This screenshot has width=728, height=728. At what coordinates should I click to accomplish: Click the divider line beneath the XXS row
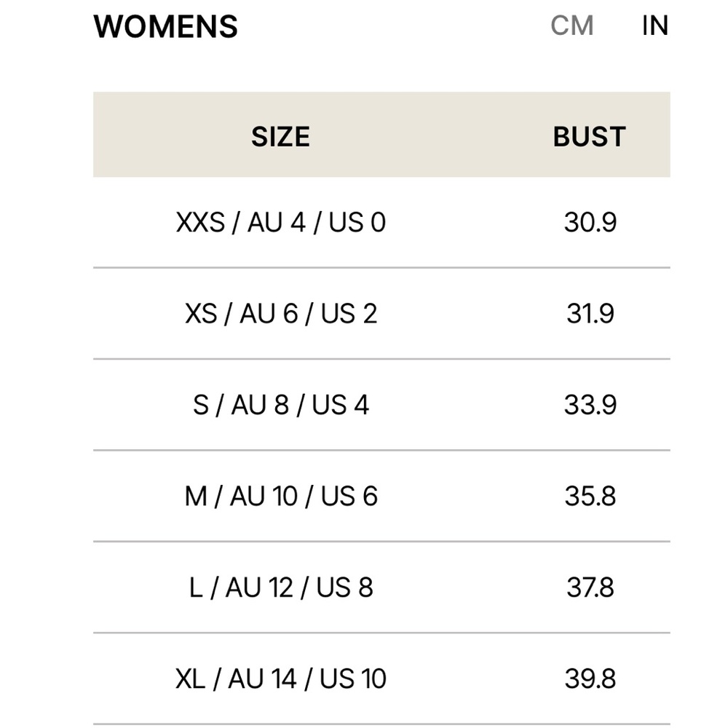point(381,268)
